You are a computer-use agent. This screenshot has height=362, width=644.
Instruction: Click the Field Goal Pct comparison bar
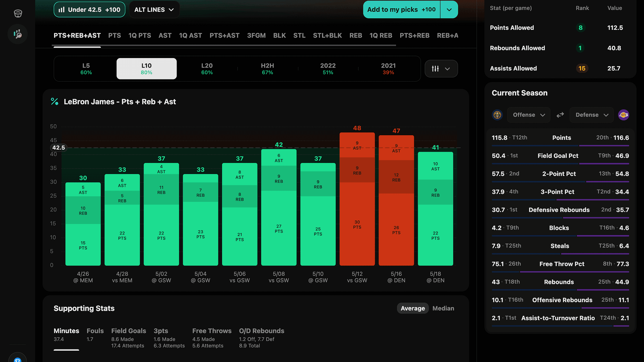tap(560, 164)
